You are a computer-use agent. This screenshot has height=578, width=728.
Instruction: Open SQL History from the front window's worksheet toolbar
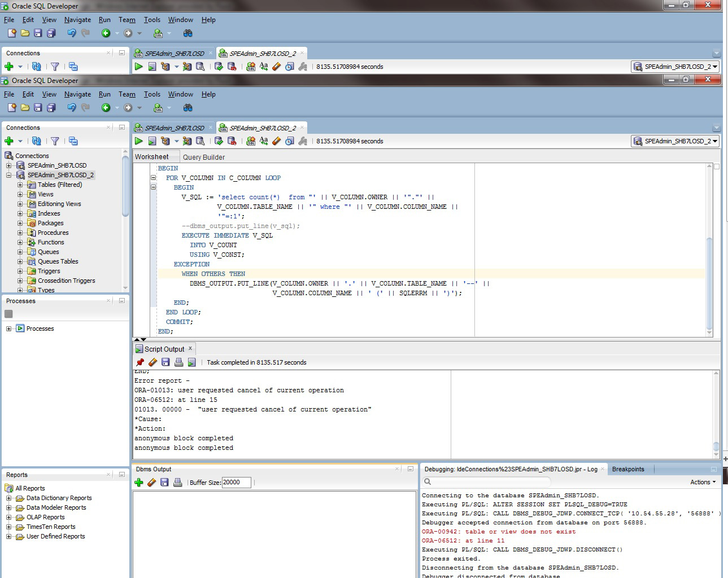[x=290, y=141]
